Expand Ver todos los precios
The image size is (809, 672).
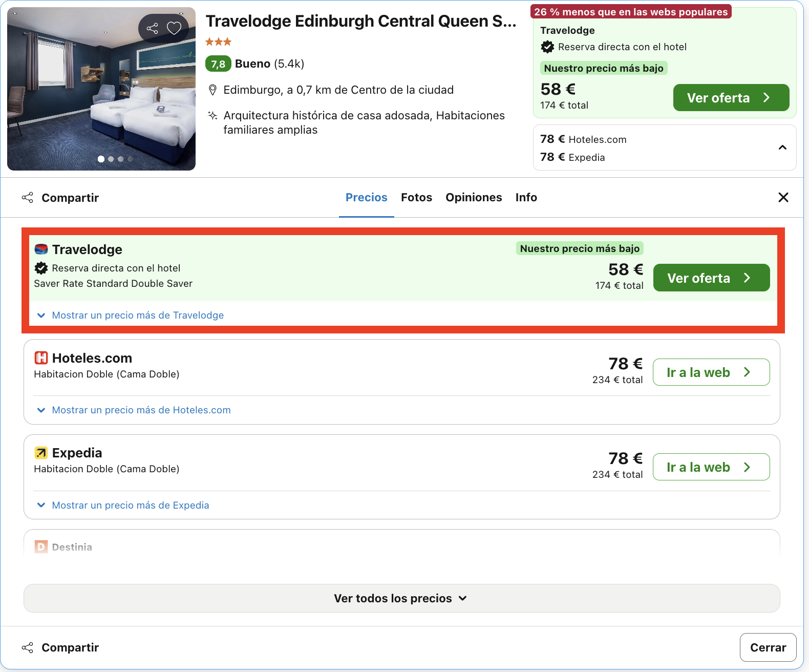[x=402, y=598]
